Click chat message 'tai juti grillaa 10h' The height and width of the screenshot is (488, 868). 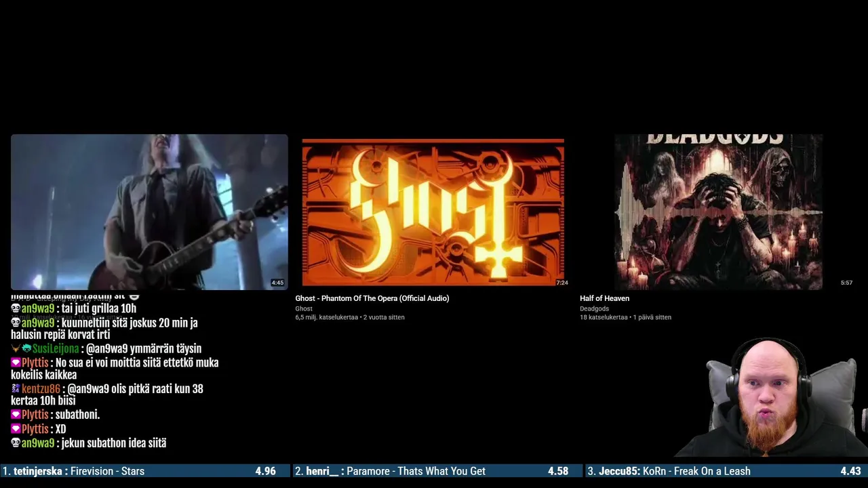pos(99,308)
